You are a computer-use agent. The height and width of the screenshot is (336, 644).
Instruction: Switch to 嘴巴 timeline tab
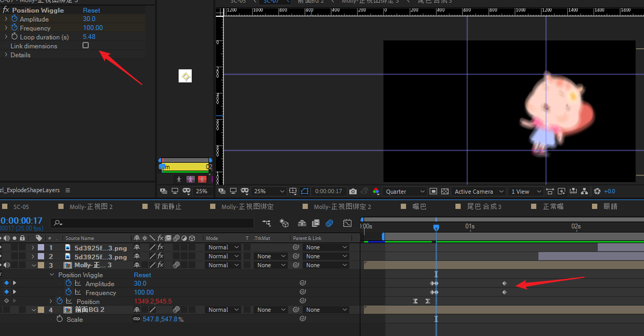[419, 207]
